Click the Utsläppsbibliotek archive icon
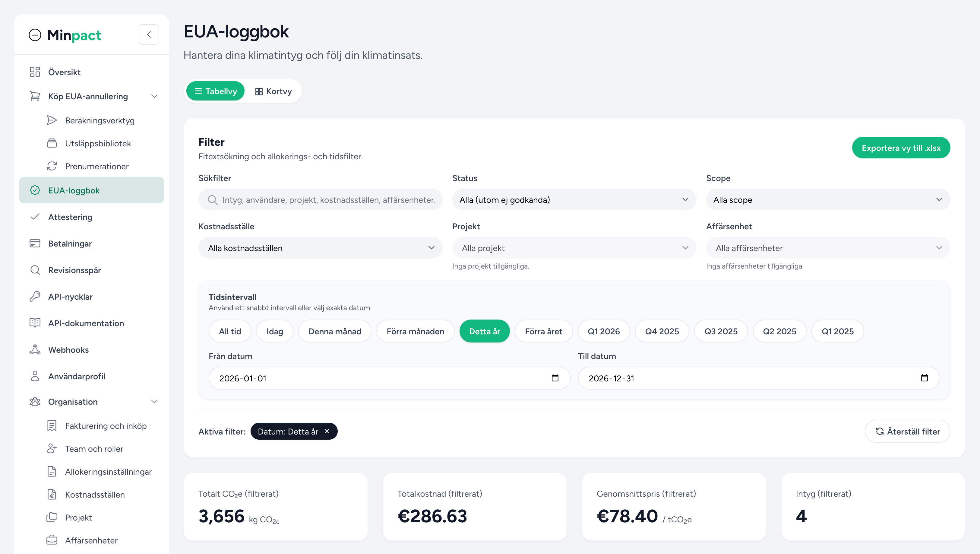Screen dimensions: 980x554 tap(52, 143)
